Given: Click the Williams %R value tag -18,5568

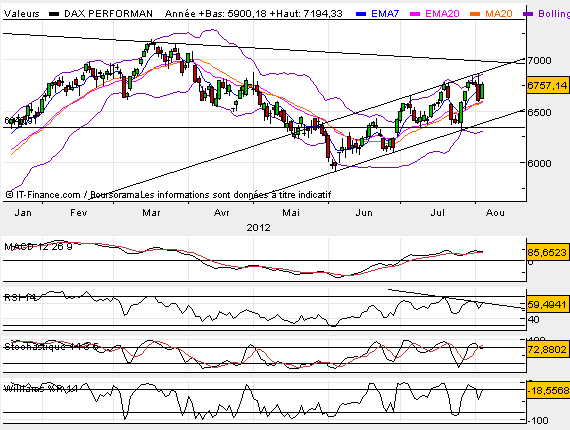Looking at the screenshot, I should tap(548, 391).
